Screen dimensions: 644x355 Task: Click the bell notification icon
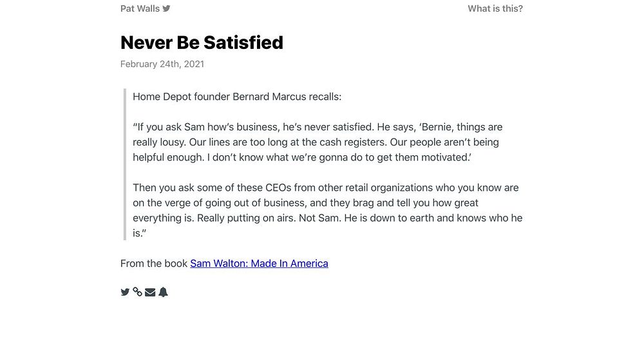pyautogui.click(x=163, y=292)
